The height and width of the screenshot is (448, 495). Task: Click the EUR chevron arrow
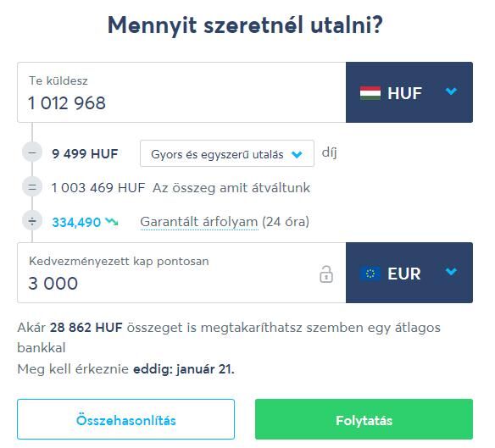451,271
